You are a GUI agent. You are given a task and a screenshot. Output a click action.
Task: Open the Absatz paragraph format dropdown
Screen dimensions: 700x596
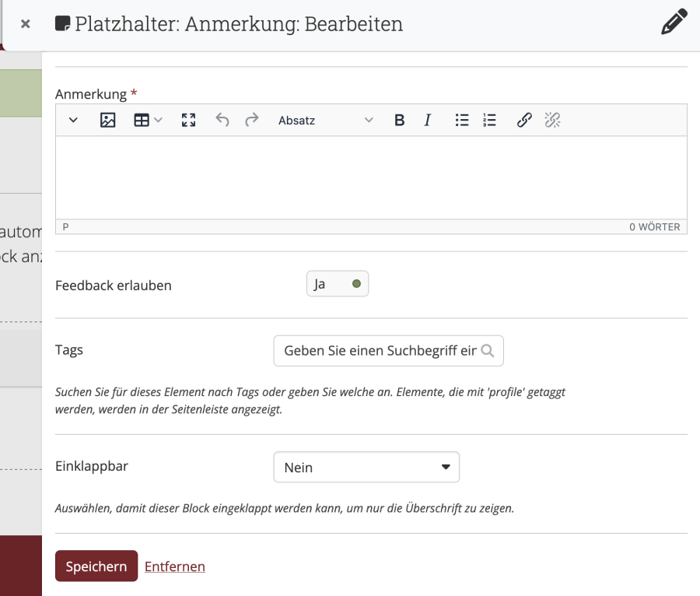tap(325, 121)
